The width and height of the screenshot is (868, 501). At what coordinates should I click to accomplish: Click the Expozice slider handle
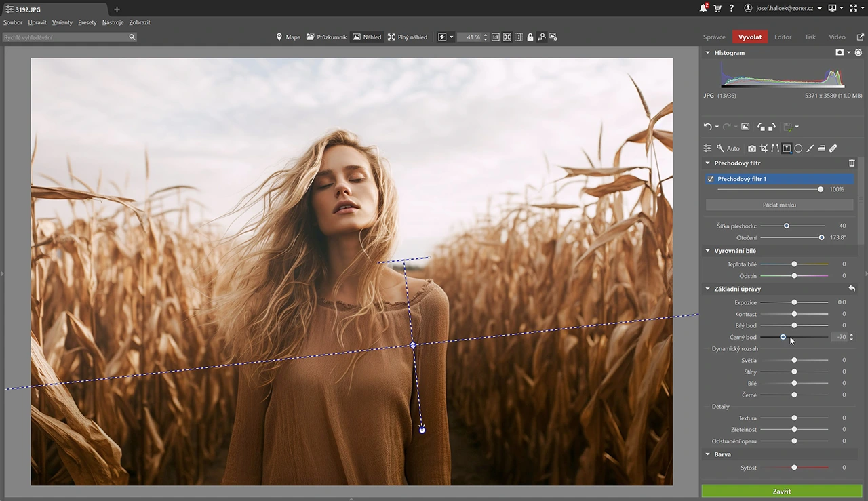coord(794,302)
